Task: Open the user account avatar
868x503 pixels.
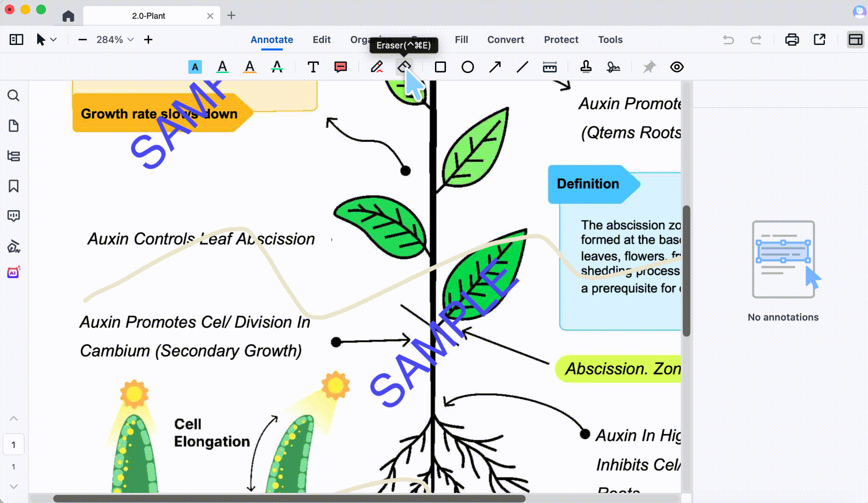Action: pos(859,11)
